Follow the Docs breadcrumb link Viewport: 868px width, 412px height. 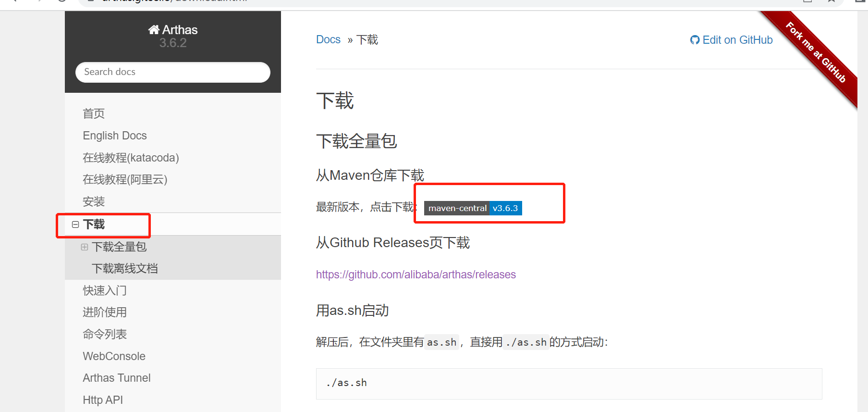(x=328, y=39)
